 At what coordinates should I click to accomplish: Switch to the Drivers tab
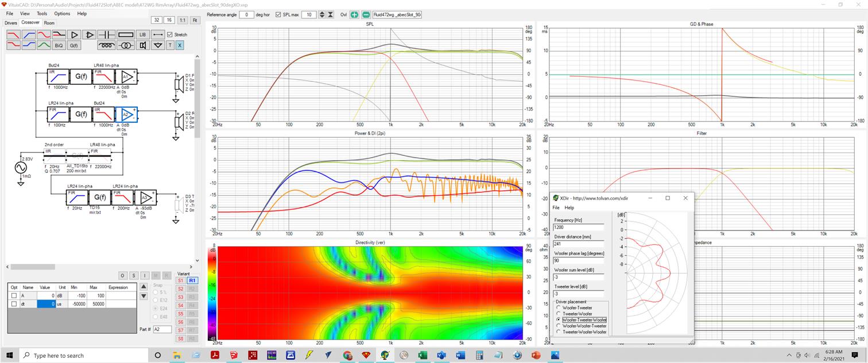click(x=11, y=23)
